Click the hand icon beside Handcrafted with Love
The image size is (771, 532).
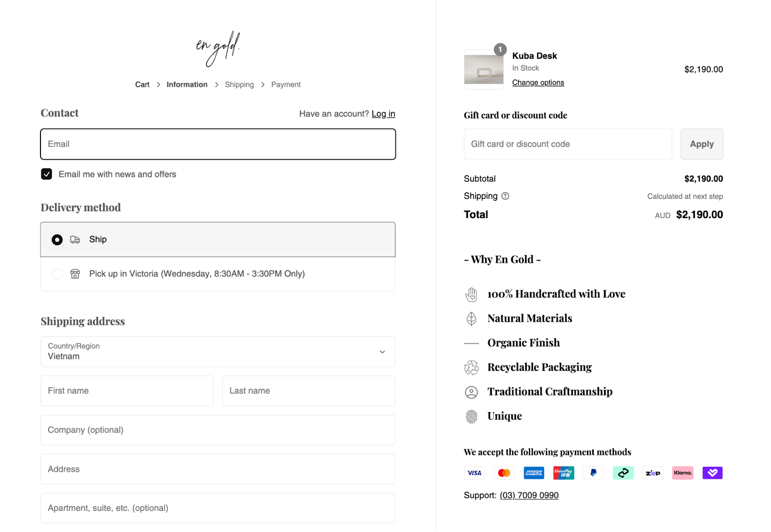pos(471,294)
